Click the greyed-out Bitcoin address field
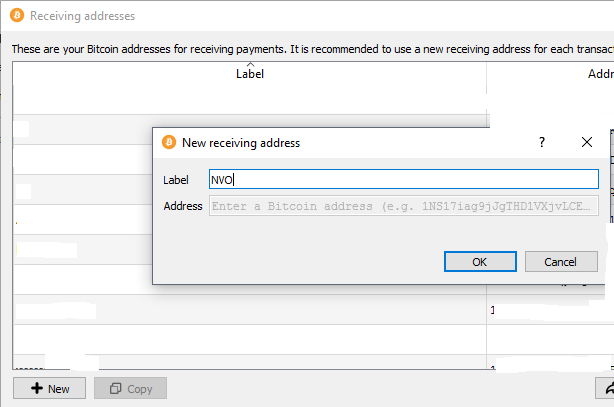Image resolution: width=614 pixels, height=407 pixels. pyautogui.click(x=404, y=206)
